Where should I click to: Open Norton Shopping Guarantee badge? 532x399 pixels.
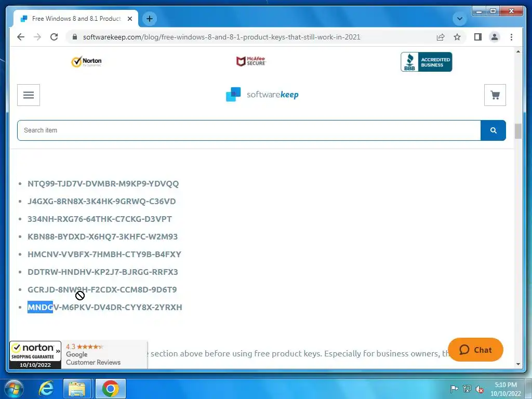[35, 355]
